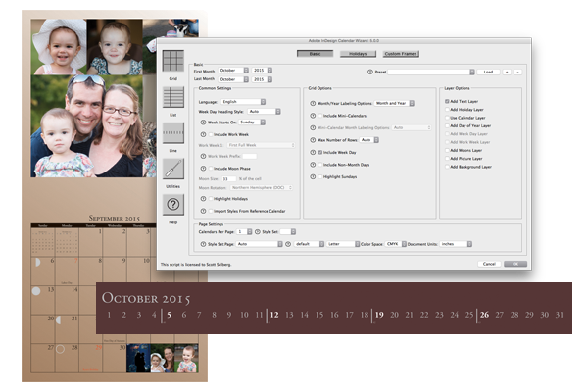Click help icon beside Month/Year Labeling Options
This screenshot has width=588, height=392.
tap(313, 103)
